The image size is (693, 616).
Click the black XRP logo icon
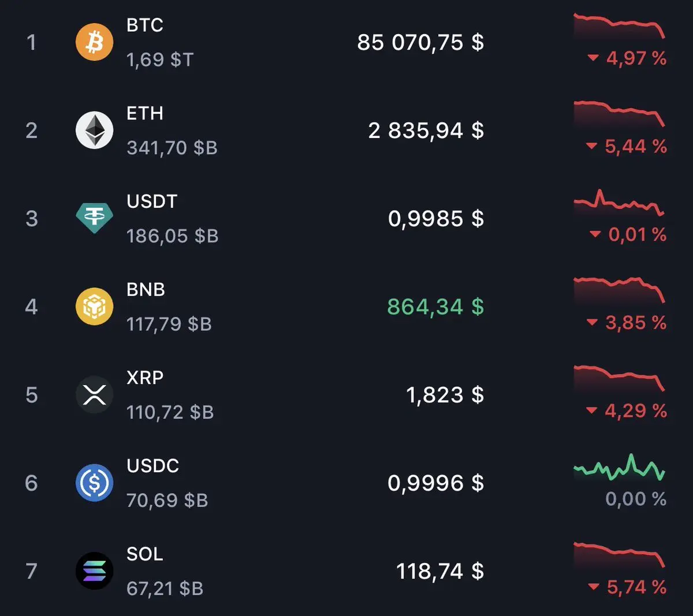[x=94, y=395]
